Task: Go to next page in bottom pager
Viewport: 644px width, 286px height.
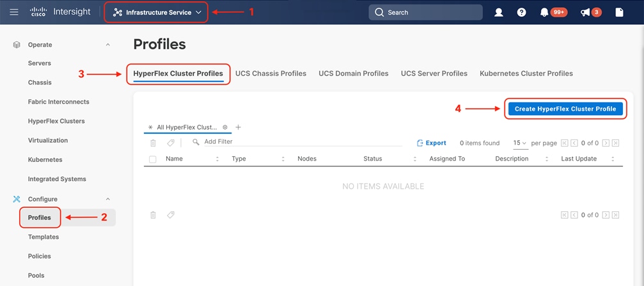Action: pos(606,215)
